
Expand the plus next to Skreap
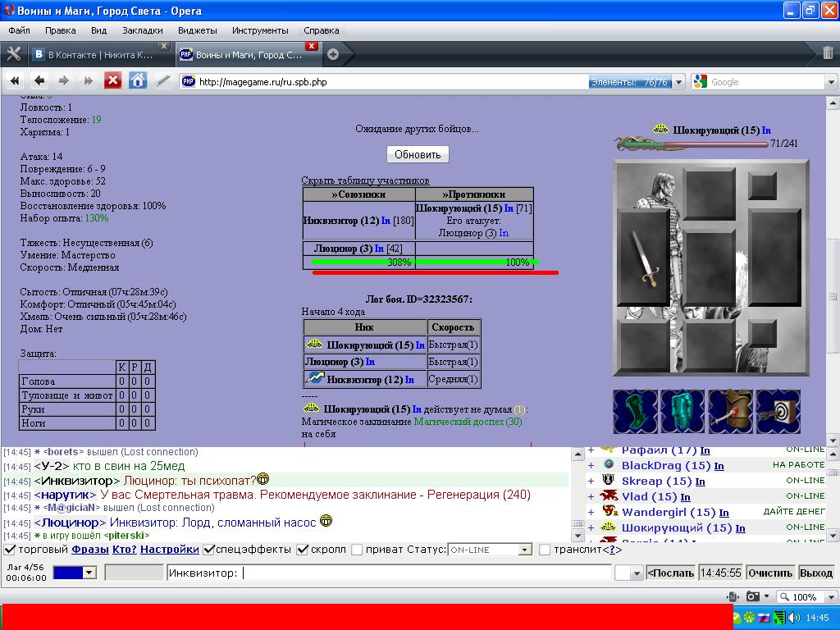click(591, 481)
